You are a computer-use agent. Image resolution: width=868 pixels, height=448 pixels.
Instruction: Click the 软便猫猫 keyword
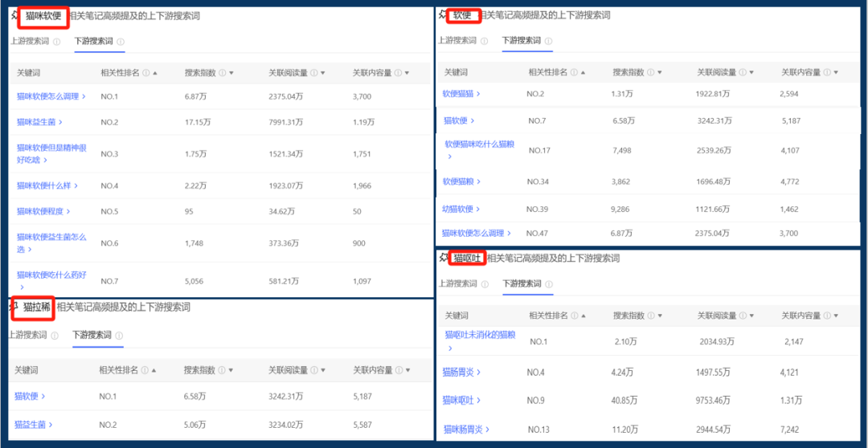click(x=461, y=94)
